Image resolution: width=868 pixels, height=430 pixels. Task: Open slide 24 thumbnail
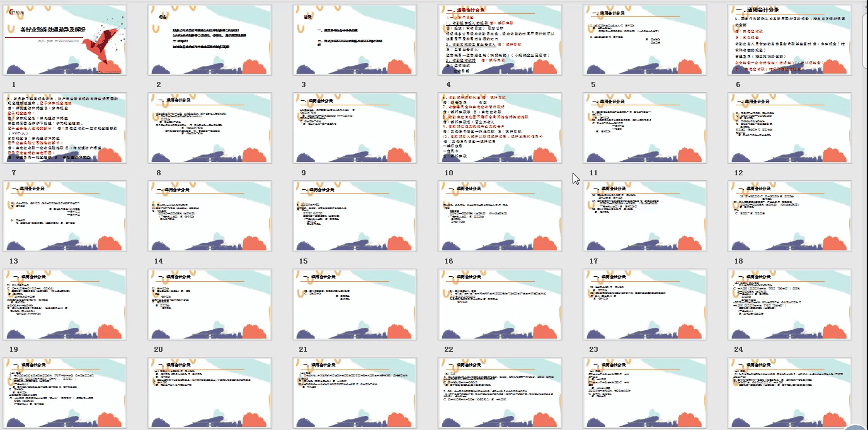click(x=790, y=305)
